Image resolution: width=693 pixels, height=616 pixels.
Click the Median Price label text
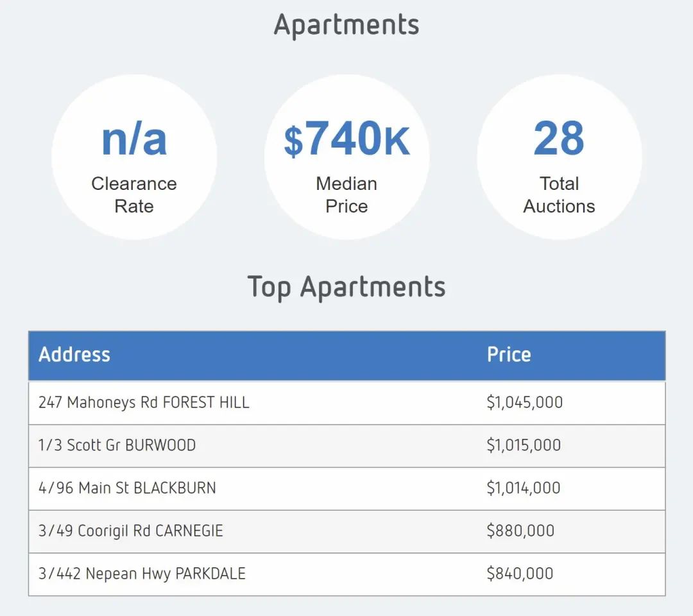click(346, 195)
